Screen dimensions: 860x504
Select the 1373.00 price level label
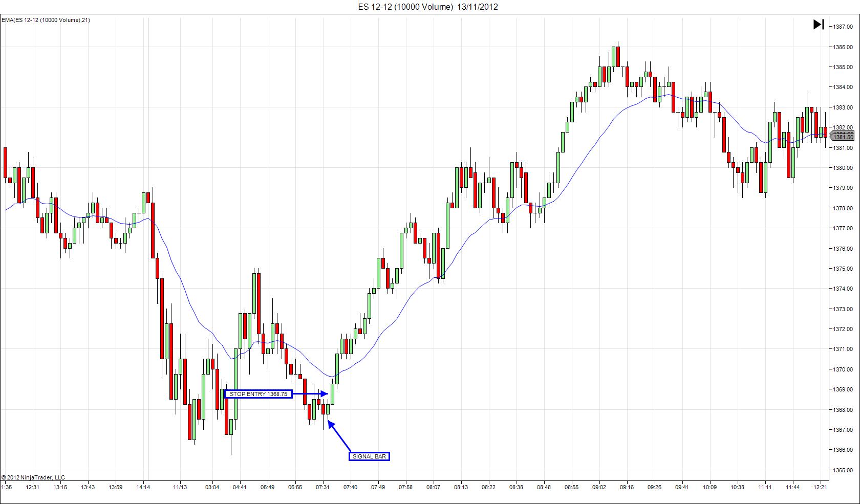pyautogui.click(x=843, y=309)
